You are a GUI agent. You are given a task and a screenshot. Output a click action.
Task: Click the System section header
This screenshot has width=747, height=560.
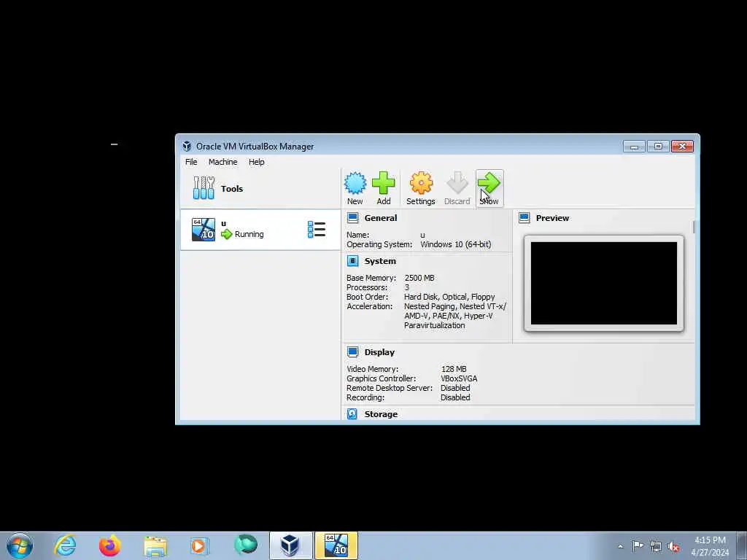coord(379,261)
